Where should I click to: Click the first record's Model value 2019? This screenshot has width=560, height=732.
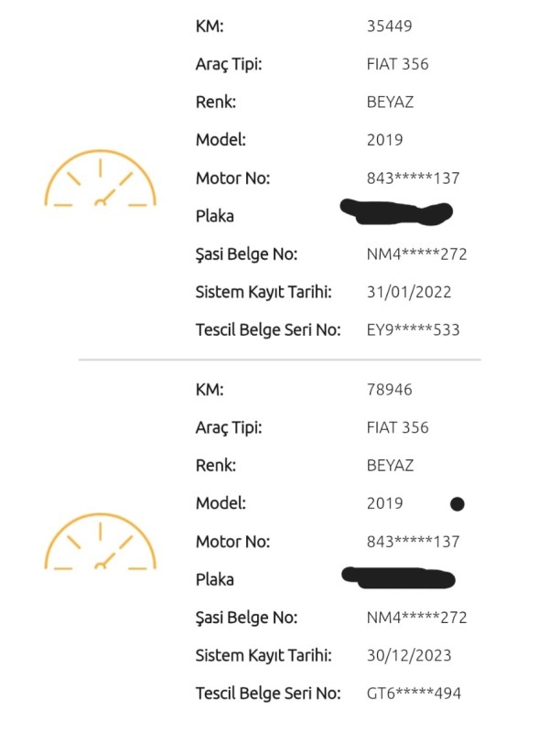tap(384, 140)
